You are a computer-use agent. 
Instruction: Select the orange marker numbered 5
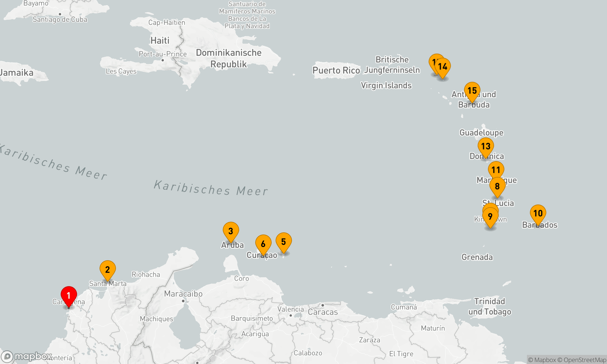point(283,241)
